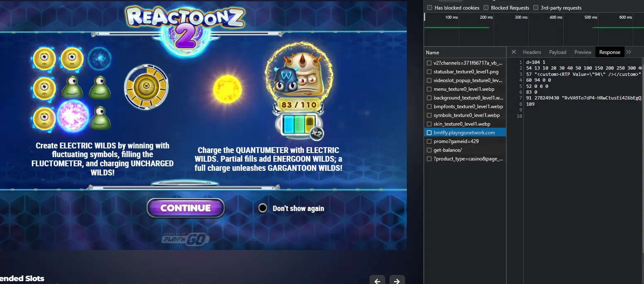644x284 pixels.
Task: Click the Fluctometer gauge icon
Action: tap(146, 87)
